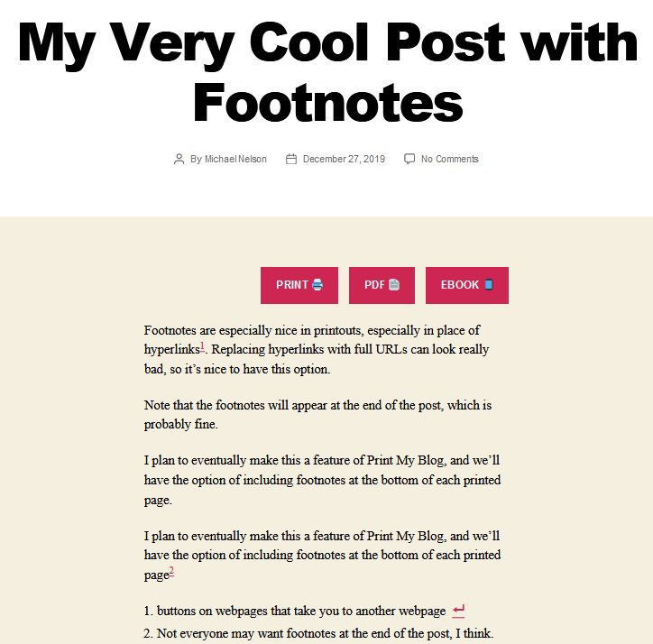Click the e-reader icon on EBOOK button
The image size is (653, 644).
[489, 285]
